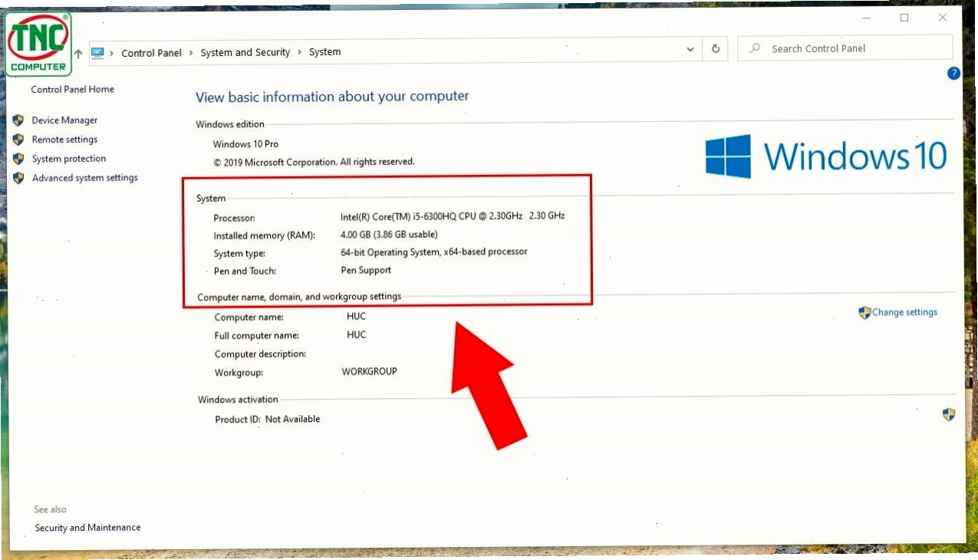Screen dimensions: 978x560
Task: Navigate up one level arrow
Action: [78, 54]
